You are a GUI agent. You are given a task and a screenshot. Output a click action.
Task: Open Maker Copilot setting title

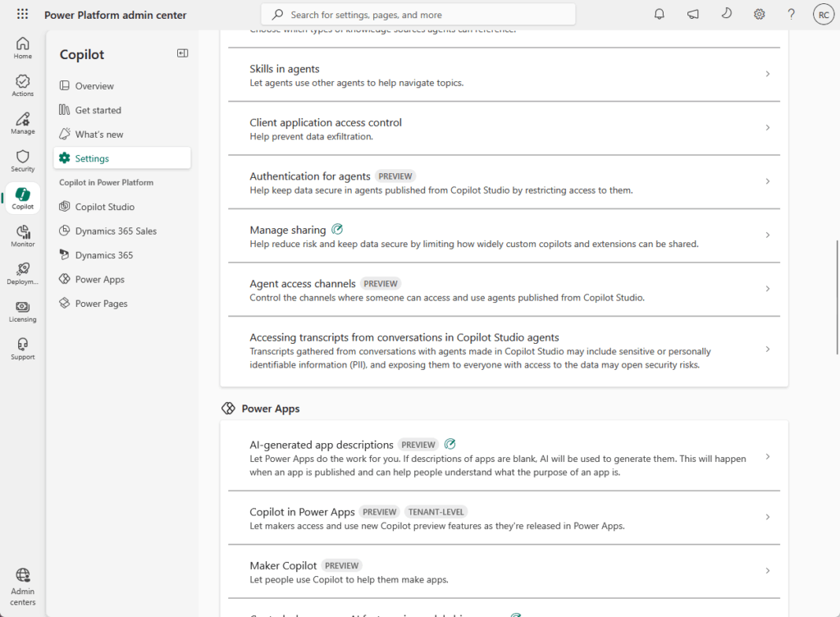(283, 565)
